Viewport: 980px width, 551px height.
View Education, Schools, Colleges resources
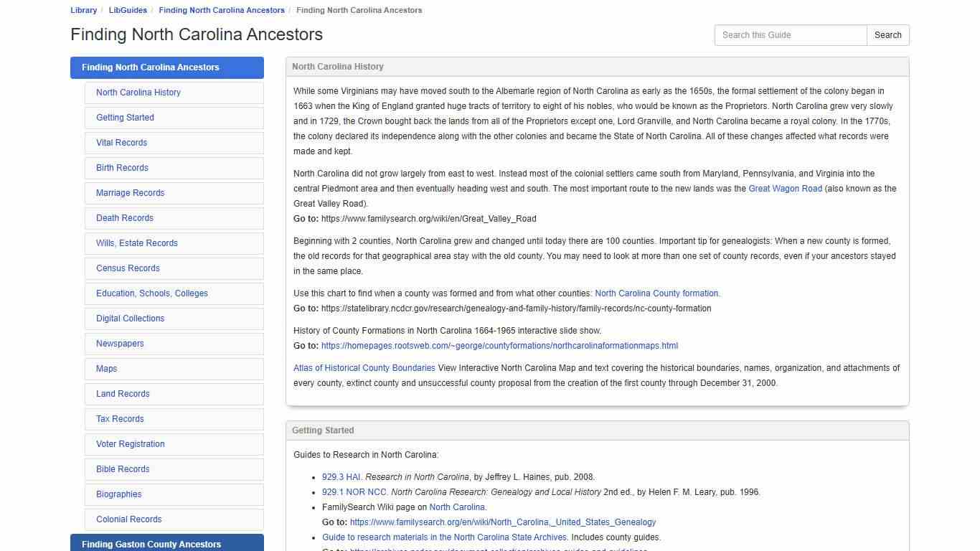click(151, 293)
